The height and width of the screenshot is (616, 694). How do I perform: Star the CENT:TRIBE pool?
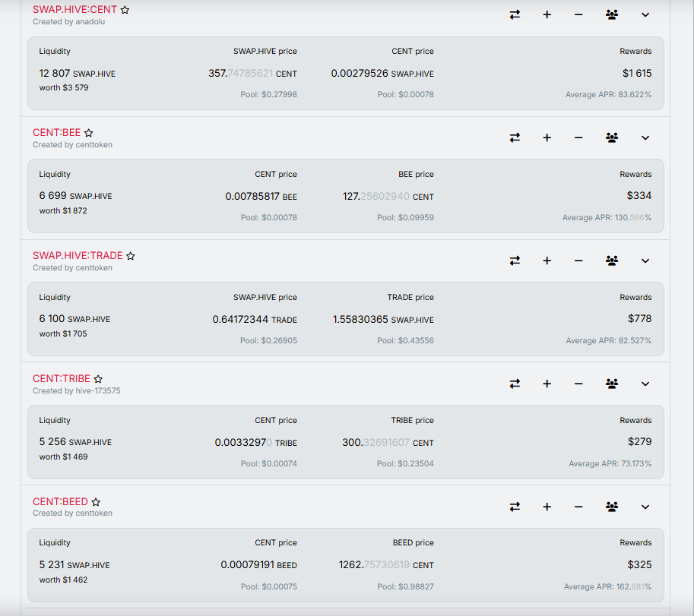pos(98,378)
